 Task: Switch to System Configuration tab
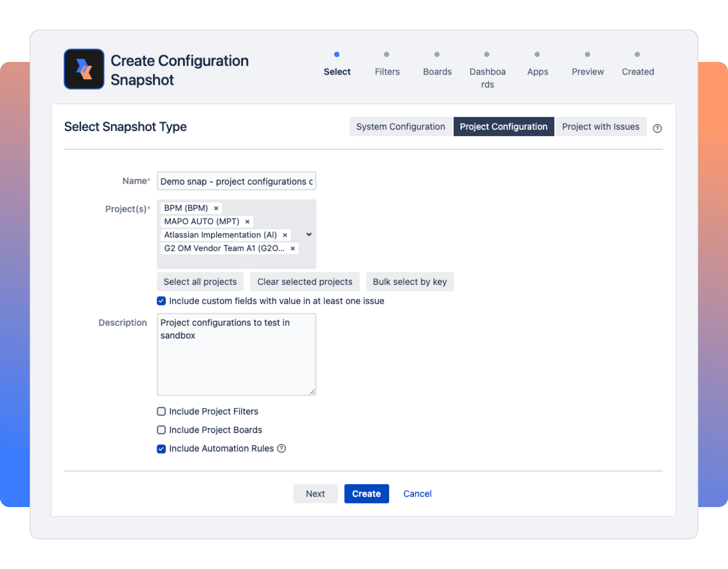400,126
